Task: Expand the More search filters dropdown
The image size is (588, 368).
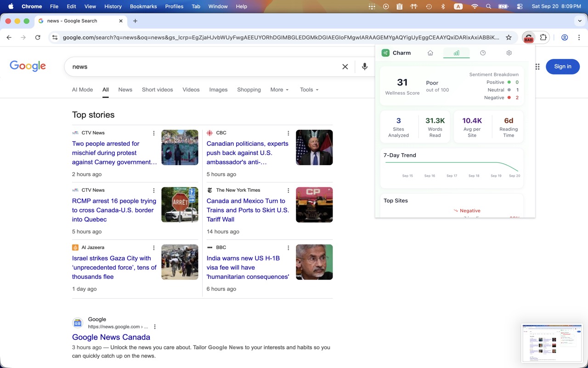Action: (x=279, y=90)
